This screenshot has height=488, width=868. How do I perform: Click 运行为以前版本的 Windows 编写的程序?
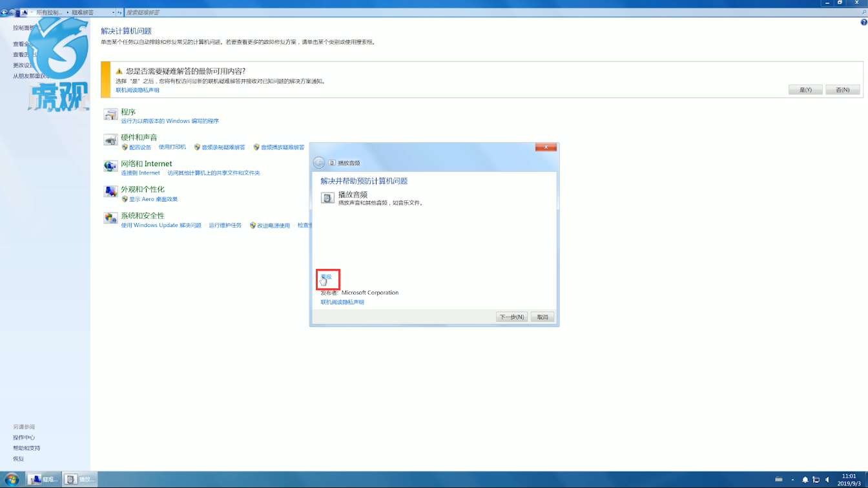click(170, 121)
